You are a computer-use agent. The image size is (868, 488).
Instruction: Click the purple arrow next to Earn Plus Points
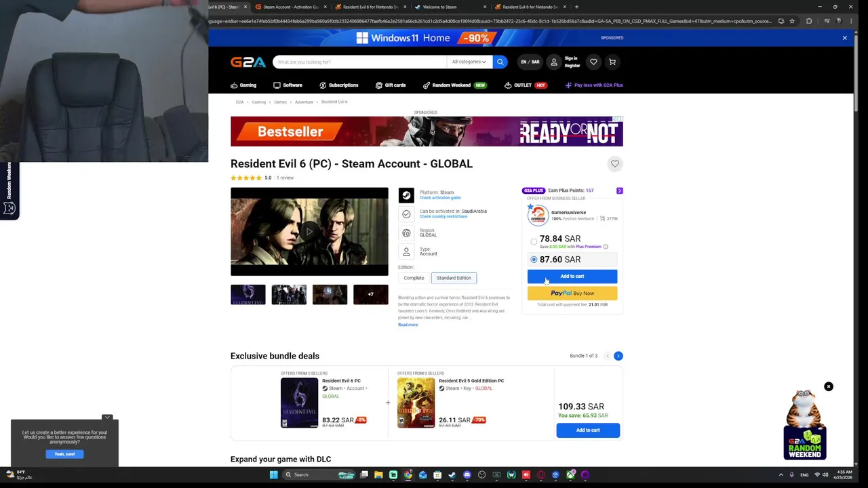619,190
